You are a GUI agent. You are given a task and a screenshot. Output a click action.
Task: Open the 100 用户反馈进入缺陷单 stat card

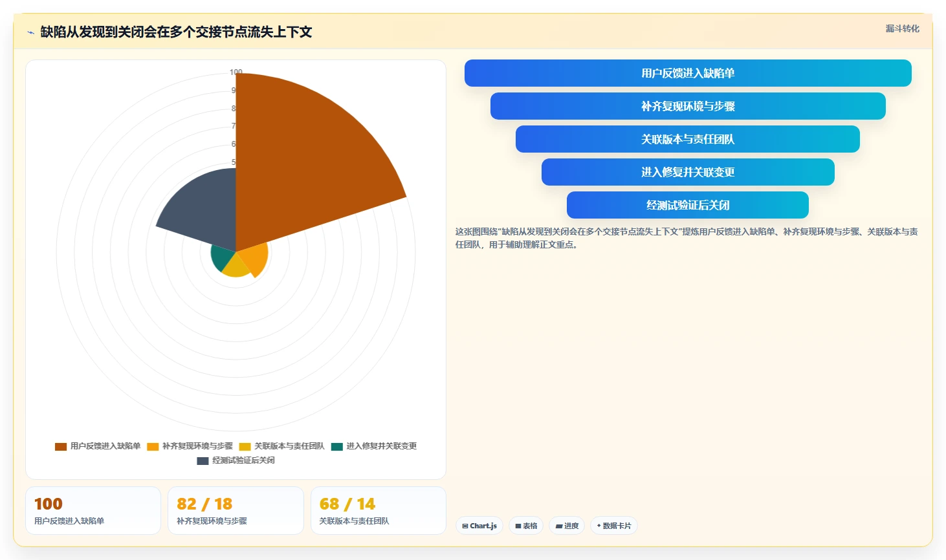coord(93,511)
